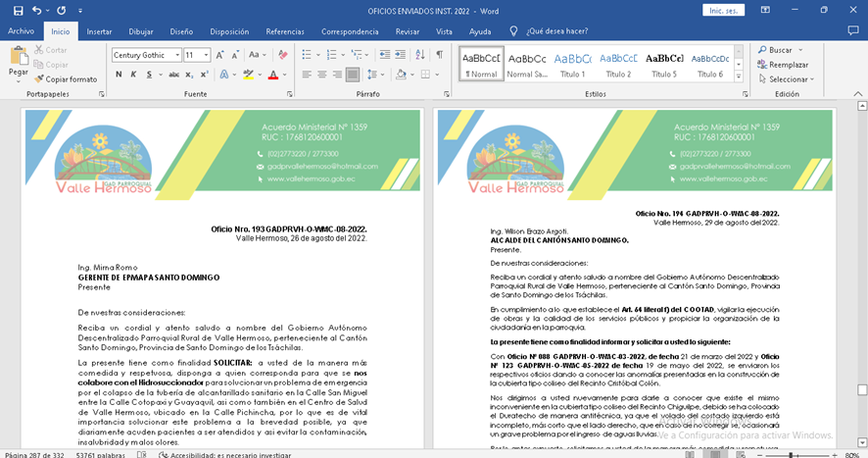868x458 pixels.
Task: Toggle show paragraph marks (¶)
Action: 439,55
